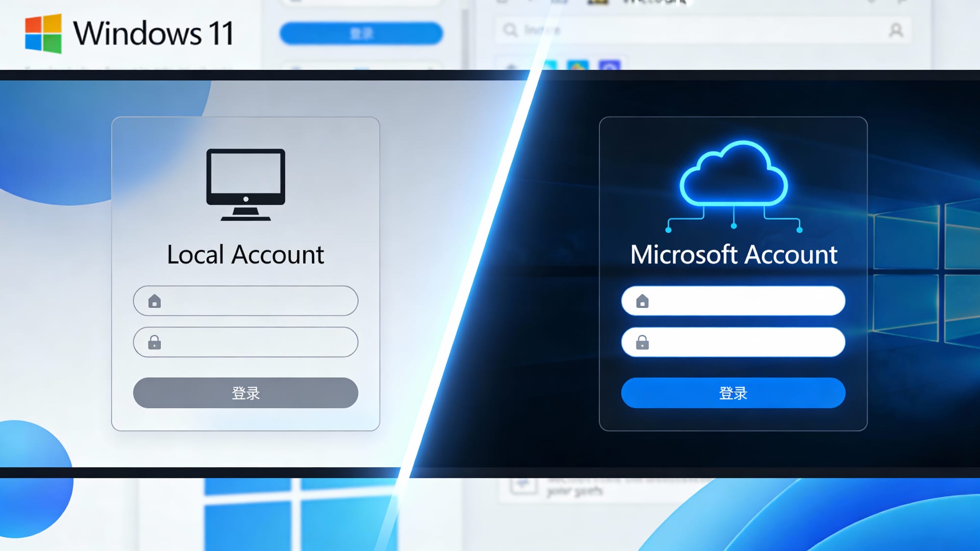Click the home icon in Local Account username field
This screenshot has height=551, width=980.
(x=154, y=301)
